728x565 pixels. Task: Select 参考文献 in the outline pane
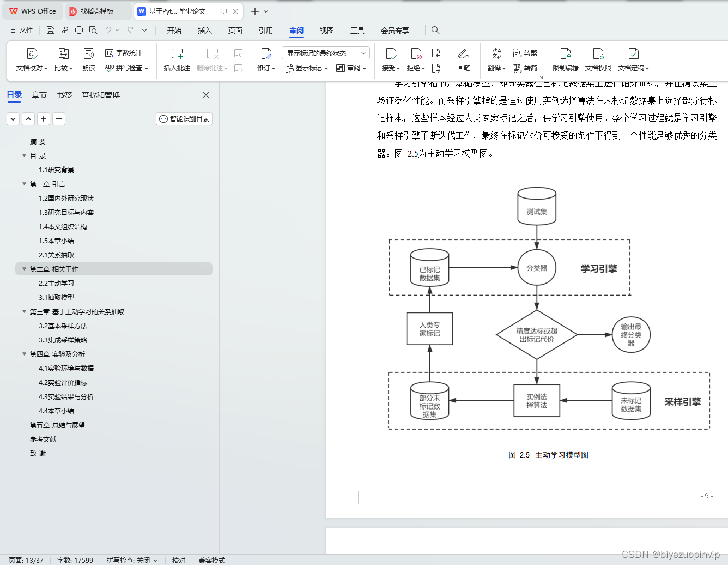[x=42, y=439]
